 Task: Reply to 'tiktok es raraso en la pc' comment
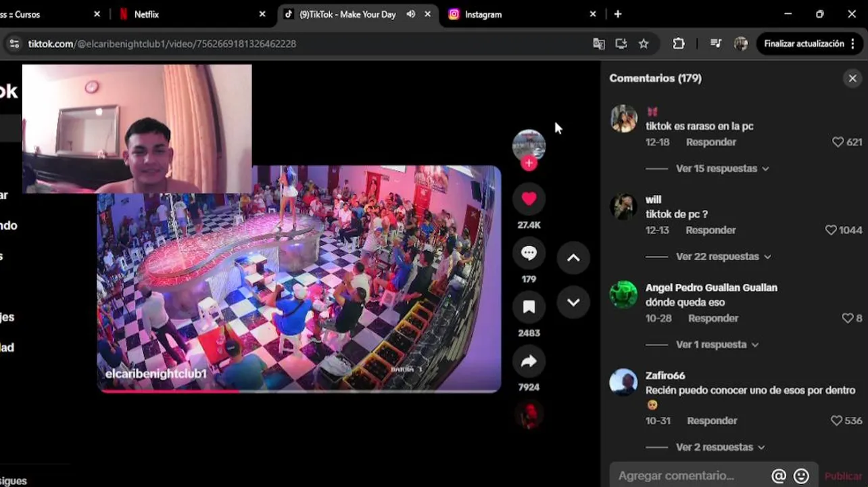click(711, 142)
